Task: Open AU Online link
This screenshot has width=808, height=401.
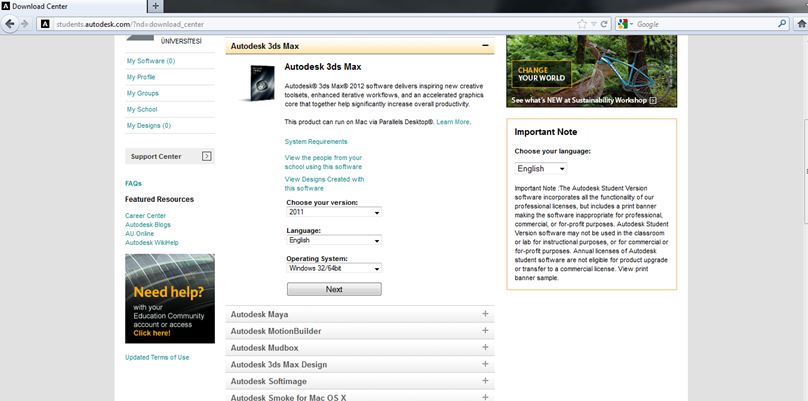Action: [140, 233]
